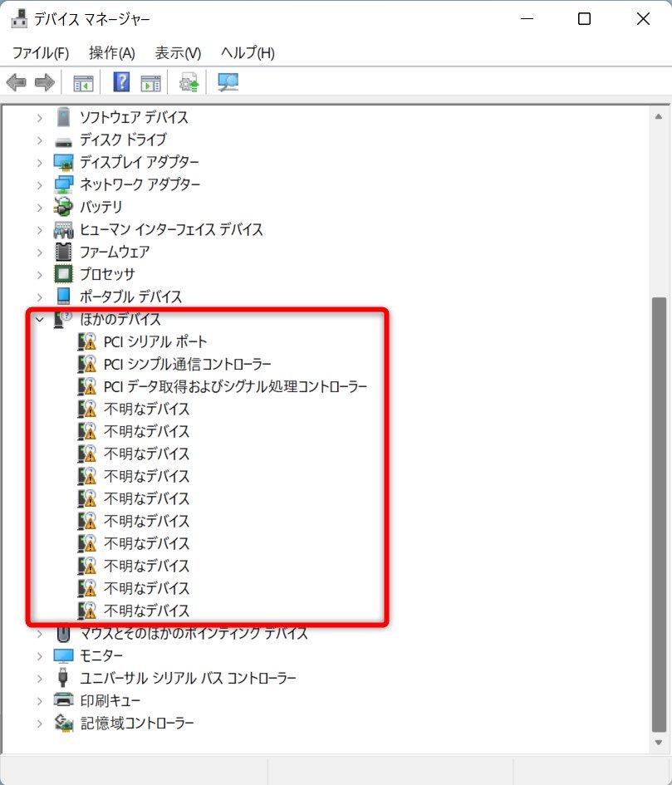Select マウスとそのほかのポインティング デバイス category
The image size is (672, 785).
pyautogui.click(x=194, y=633)
